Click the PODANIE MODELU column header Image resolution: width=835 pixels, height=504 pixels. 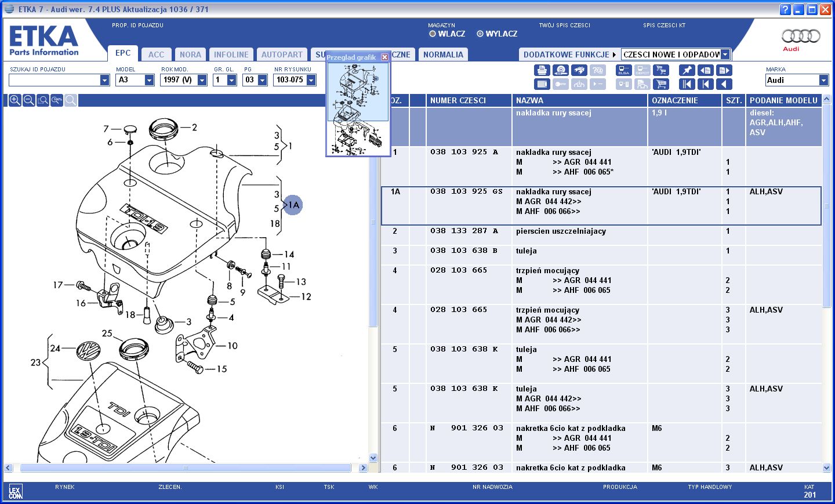pos(783,100)
